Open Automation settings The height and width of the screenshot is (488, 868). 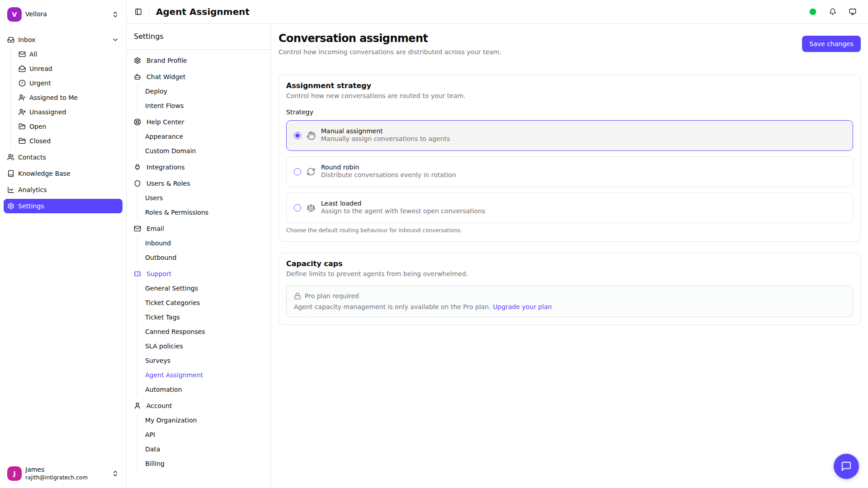[163, 389]
